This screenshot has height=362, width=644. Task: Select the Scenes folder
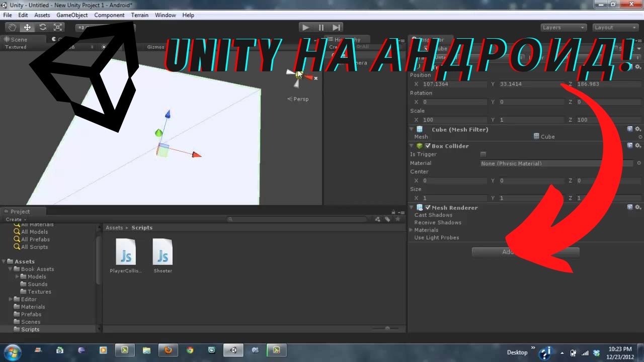[x=31, y=322]
